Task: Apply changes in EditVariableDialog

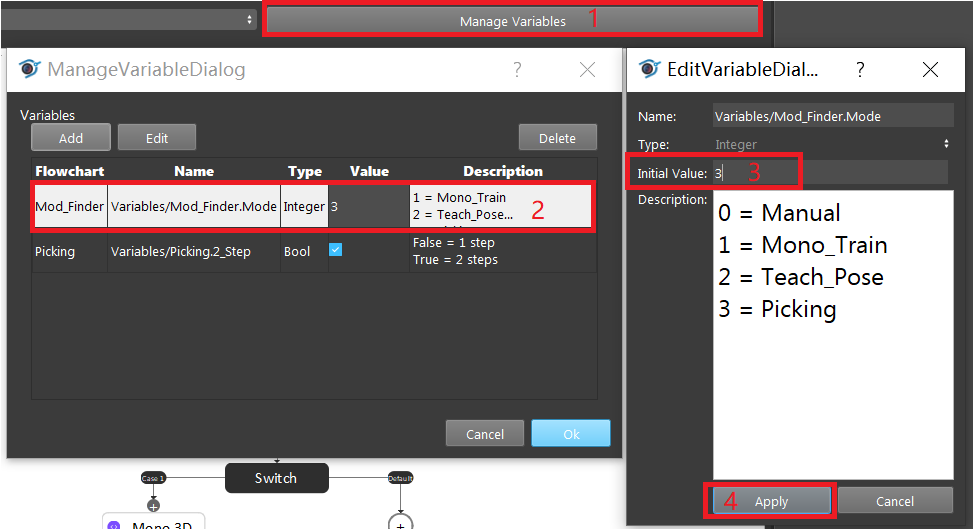Action: point(771,501)
